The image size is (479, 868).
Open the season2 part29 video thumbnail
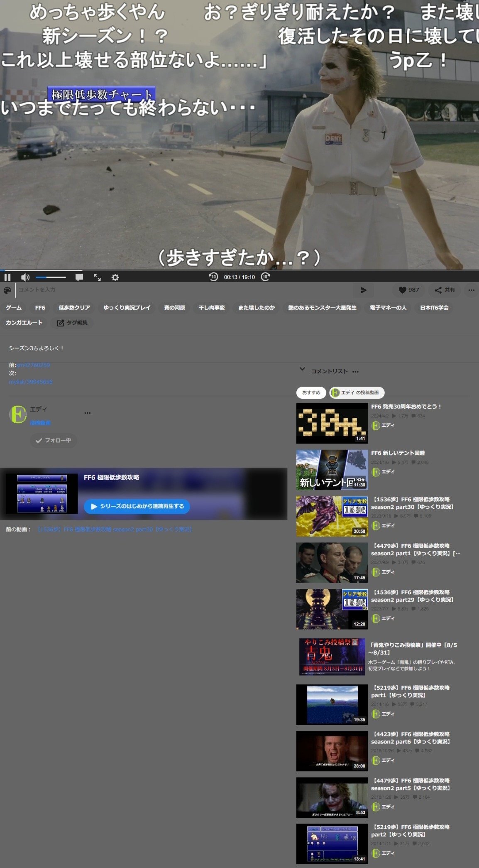pyautogui.click(x=332, y=609)
